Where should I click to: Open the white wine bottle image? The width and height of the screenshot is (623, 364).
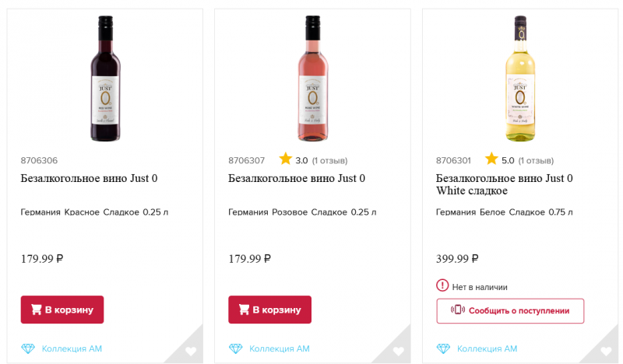[x=519, y=78]
